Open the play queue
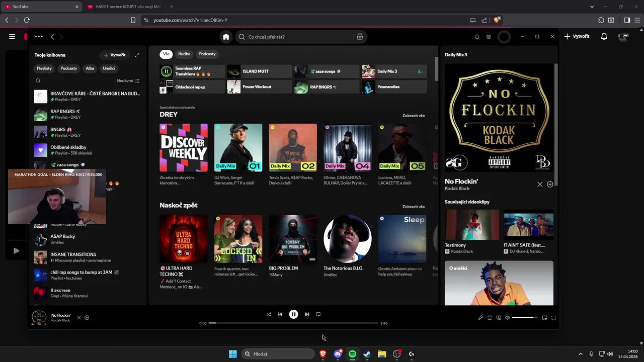 point(490,318)
